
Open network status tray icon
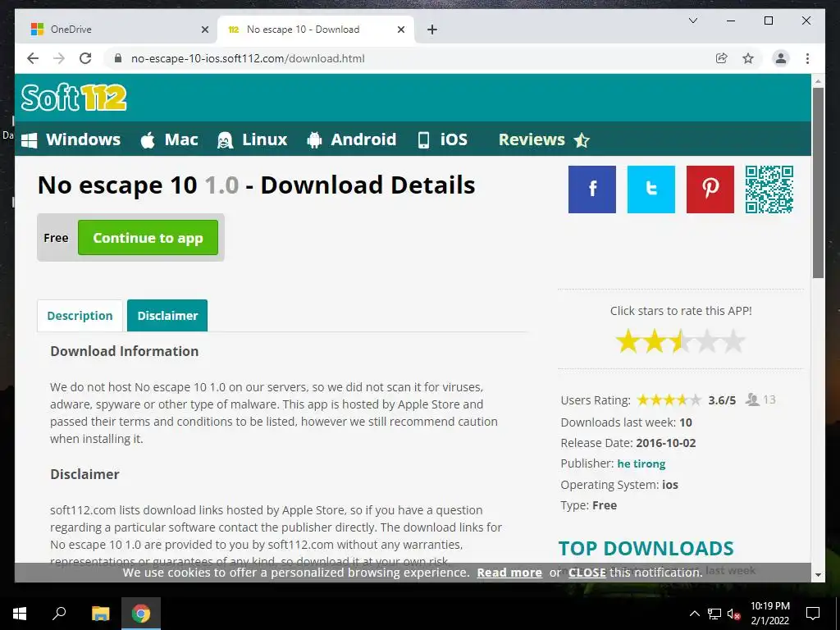(714, 614)
